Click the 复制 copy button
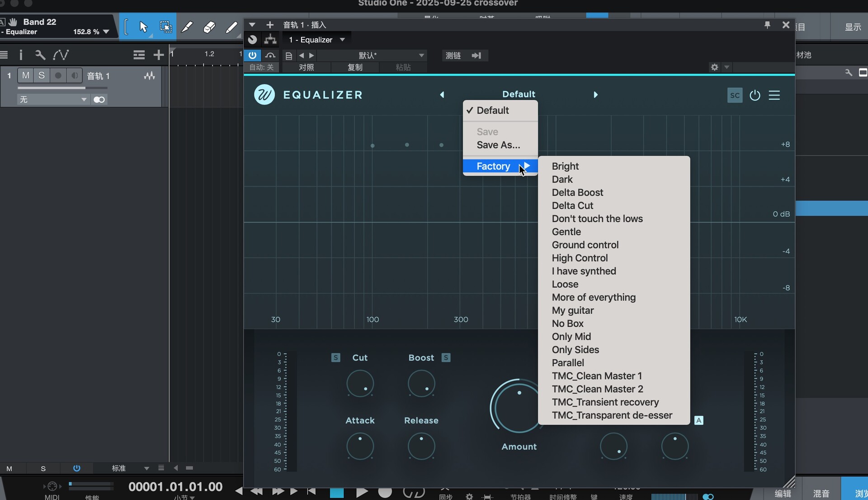The image size is (868, 500). tap(355, 67)
